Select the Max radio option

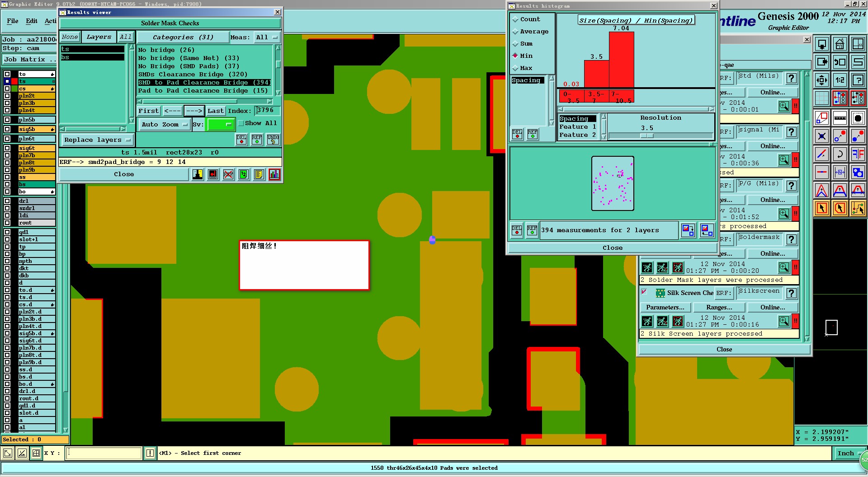515,68
